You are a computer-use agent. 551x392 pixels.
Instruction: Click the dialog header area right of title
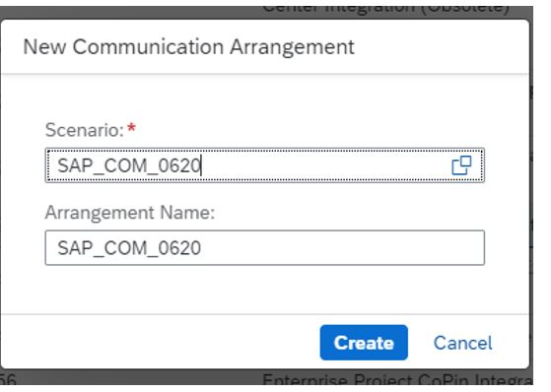(441, 46)
